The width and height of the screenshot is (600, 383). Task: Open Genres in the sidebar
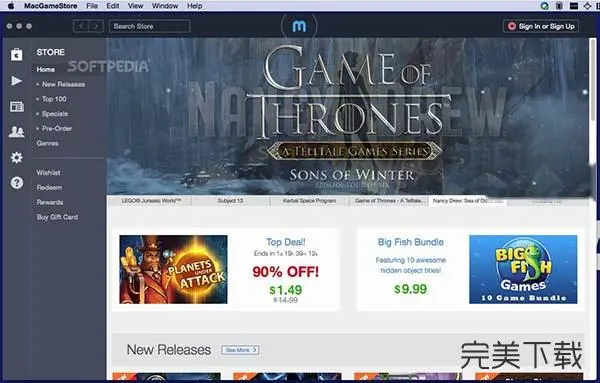click(x=47, y=143)
